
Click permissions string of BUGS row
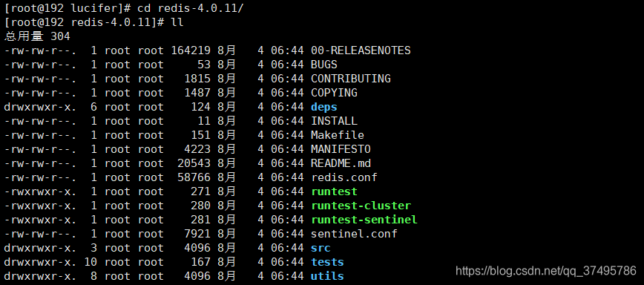(40, 65)
